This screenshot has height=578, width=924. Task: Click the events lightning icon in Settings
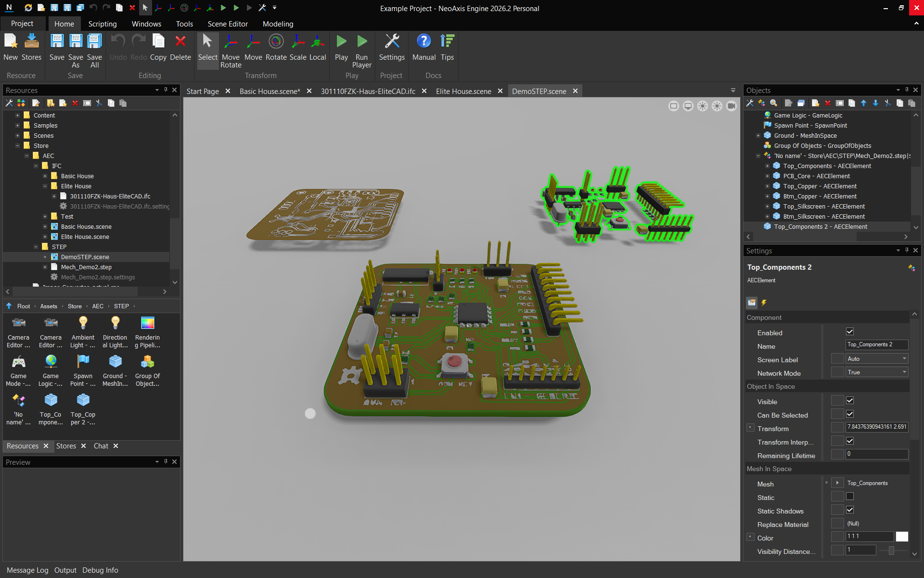click(764, 302)
